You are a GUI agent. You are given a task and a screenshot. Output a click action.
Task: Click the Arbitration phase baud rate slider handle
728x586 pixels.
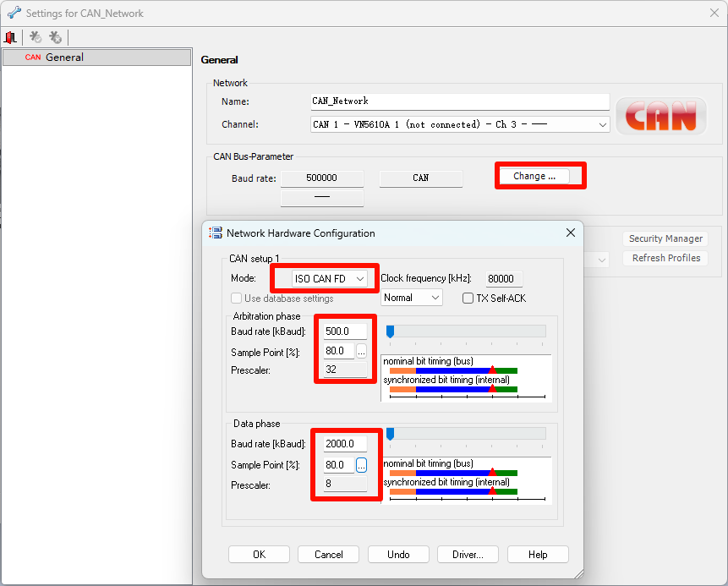coord(390,331)
